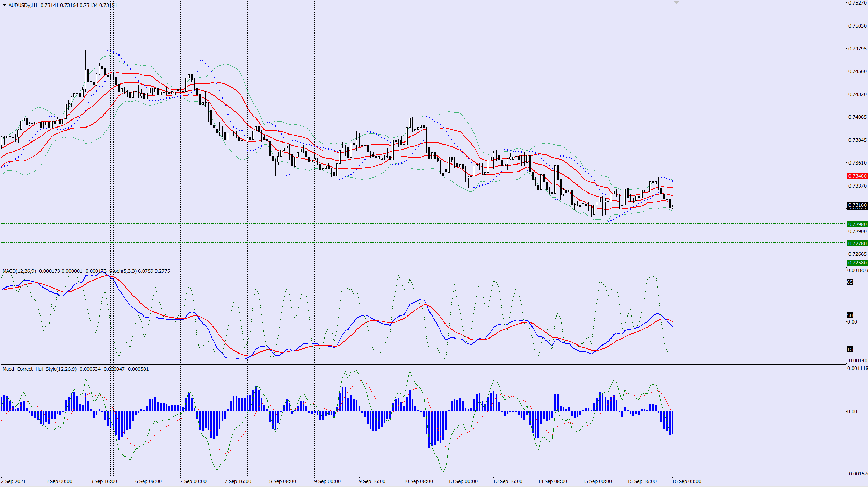Click the 16 Sep 08:00 time label
Image resolution: width=868 pixels, height=487 pixels.
687,481
